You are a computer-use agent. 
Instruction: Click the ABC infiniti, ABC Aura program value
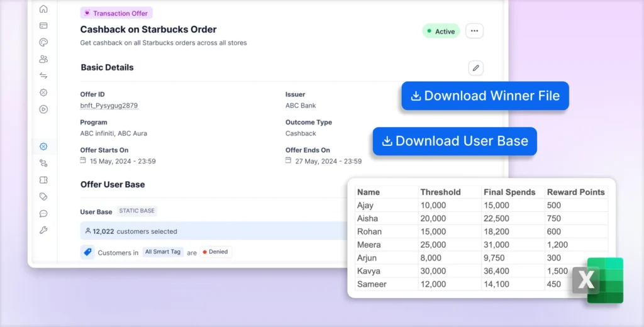113,133
